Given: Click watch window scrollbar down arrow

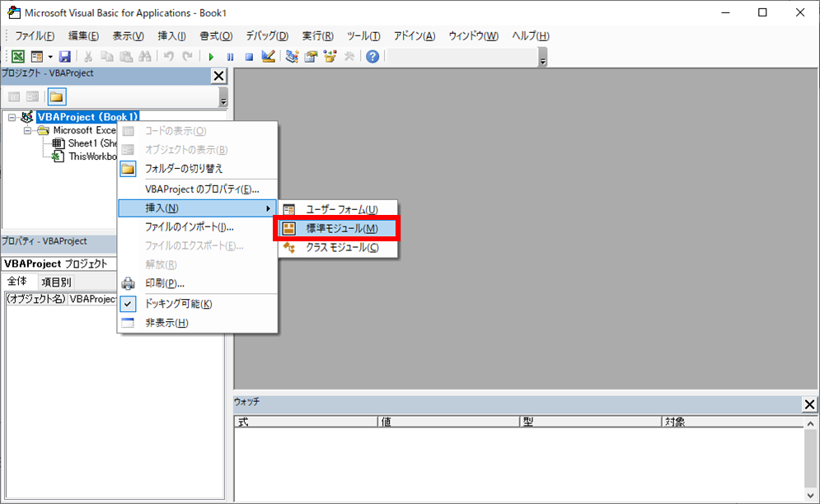Looking at the screenshot, I should pos(811,495).
